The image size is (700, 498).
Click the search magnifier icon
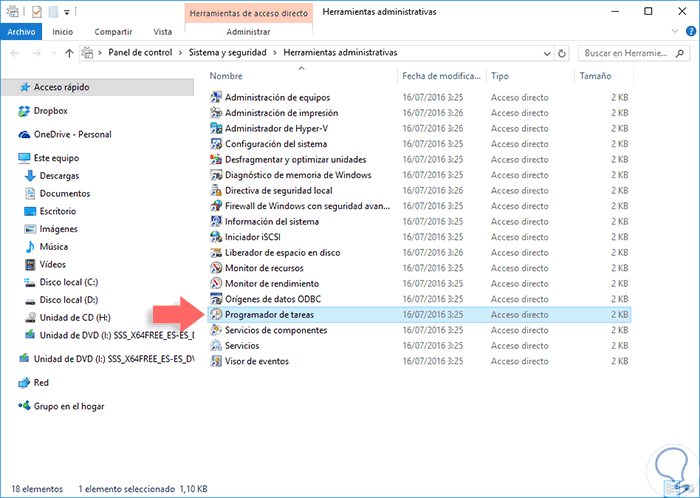(679, 54)
